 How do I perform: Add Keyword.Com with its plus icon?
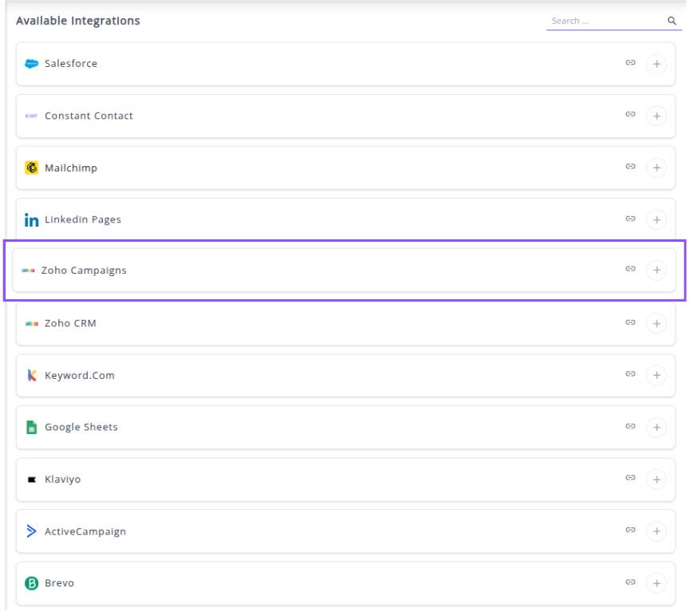[x=656, y=375]
